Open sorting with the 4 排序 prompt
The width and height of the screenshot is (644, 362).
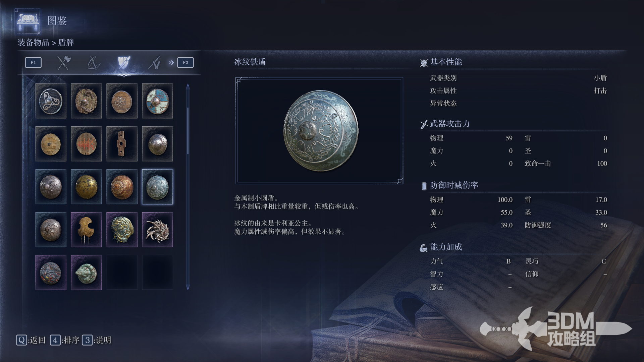(x=65, y=340)
